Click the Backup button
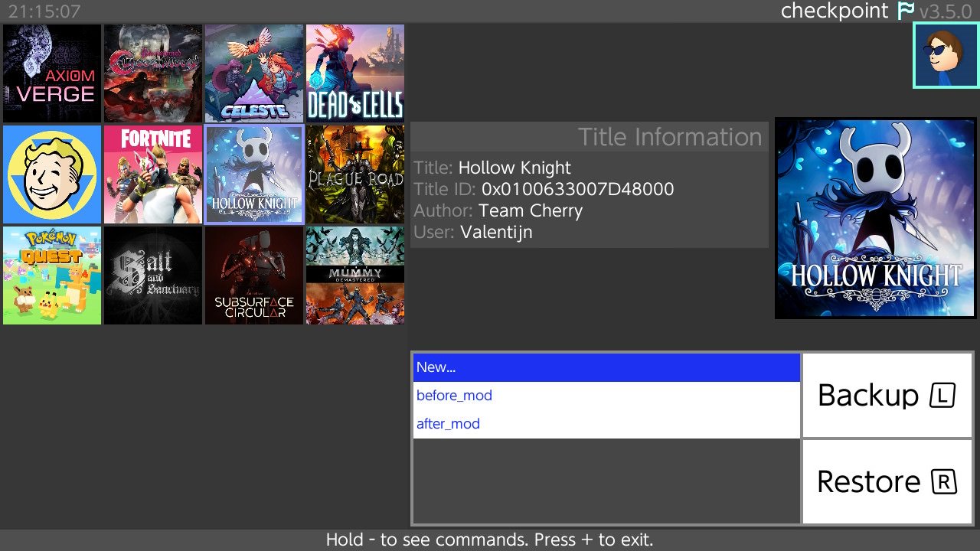This screenshot has height=551, width=980. (887, 395)
